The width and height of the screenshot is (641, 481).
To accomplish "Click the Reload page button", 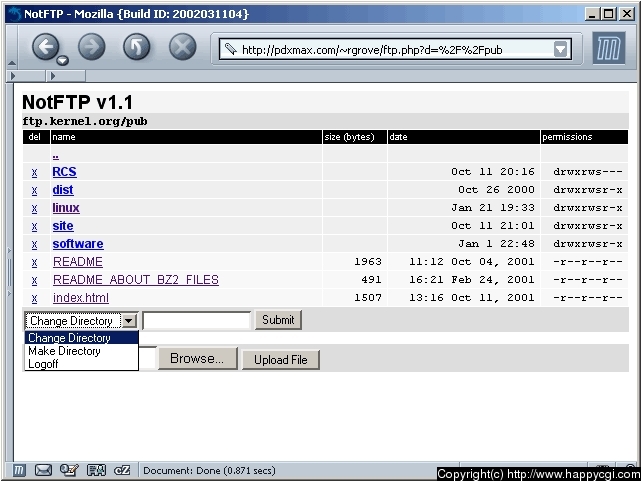I will click(x=137, y=47).
